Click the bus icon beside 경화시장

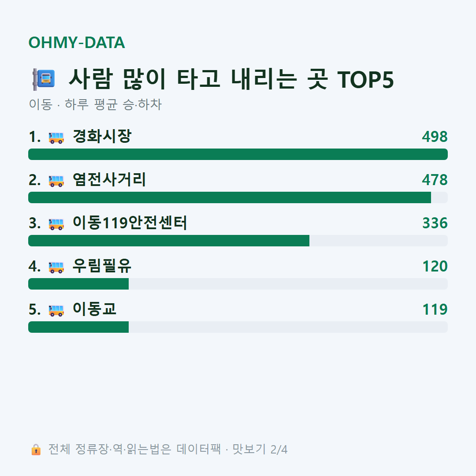[x=56, y=138]
